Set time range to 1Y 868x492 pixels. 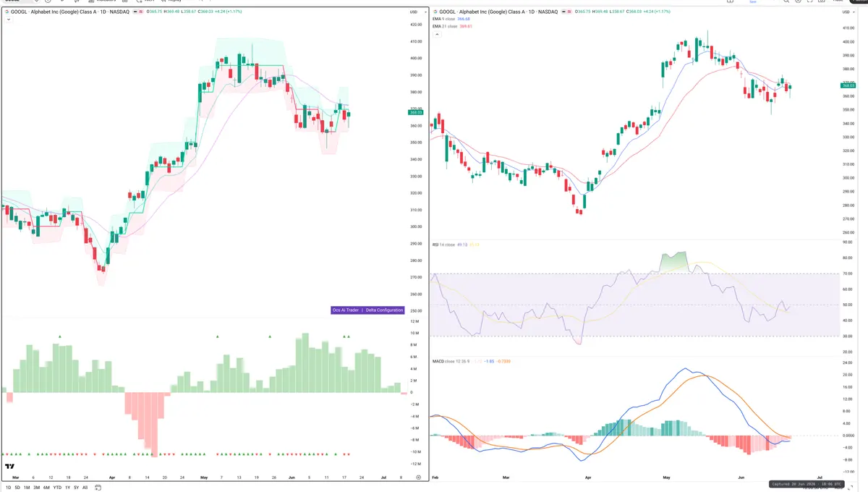pyautogui.click(x=67, y=488)
